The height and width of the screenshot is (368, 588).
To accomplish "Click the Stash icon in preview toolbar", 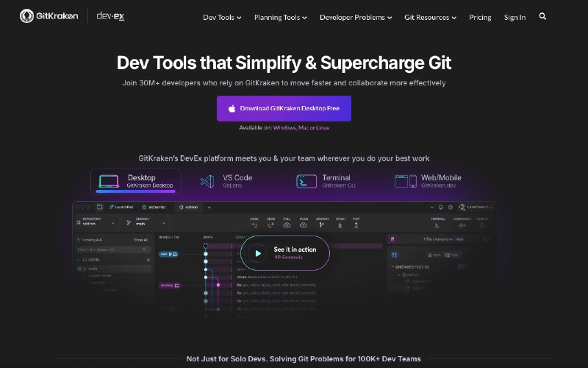I will tap(340, 225).
